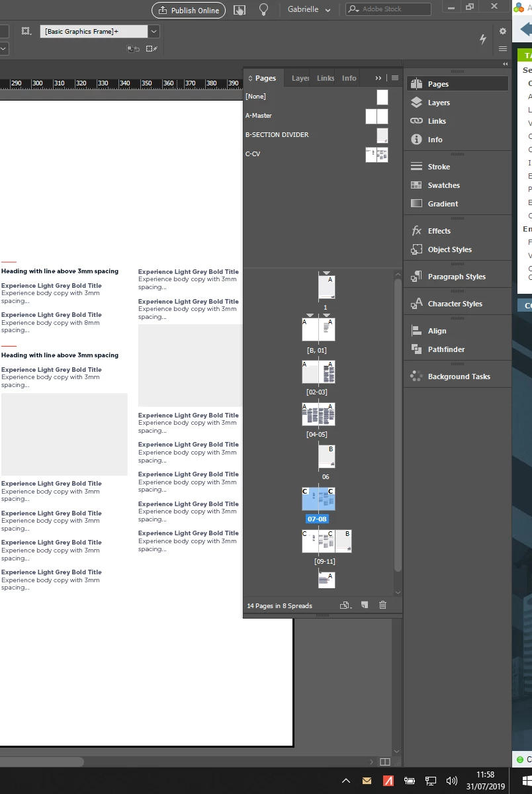Click the A-Master spread thumbnail
Screen dimensions: 532x794
pyautogui.click(x=377, y=116)
